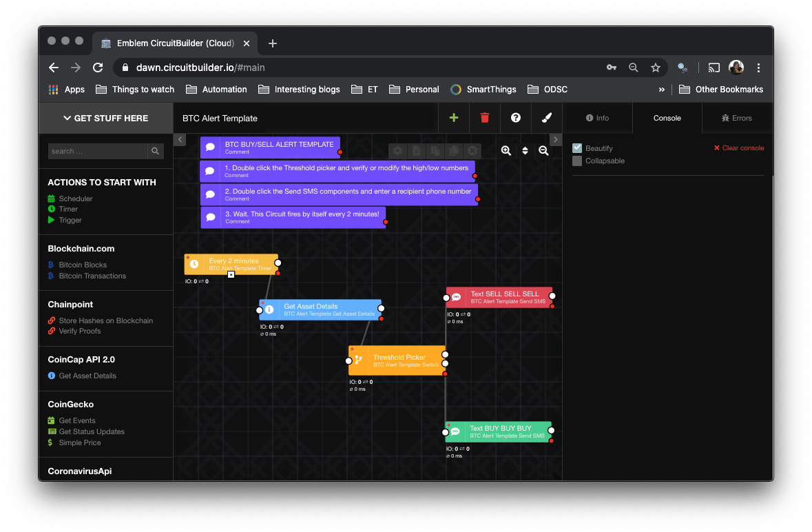Close the Emblem CircuitBuilder tab
This screenshot has height=532, width=812.
pyautogui.click(x=247, y=43)
